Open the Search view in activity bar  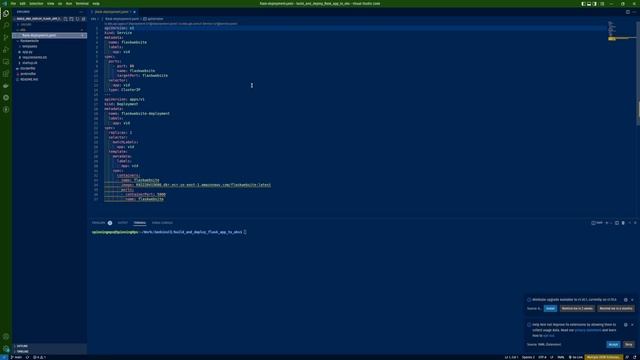(6, 25)
